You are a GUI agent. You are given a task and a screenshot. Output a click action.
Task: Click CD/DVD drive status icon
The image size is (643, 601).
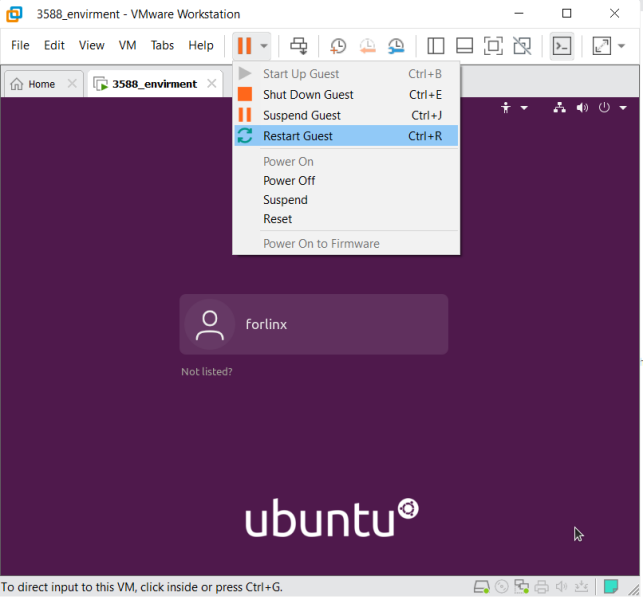(502, 587)
